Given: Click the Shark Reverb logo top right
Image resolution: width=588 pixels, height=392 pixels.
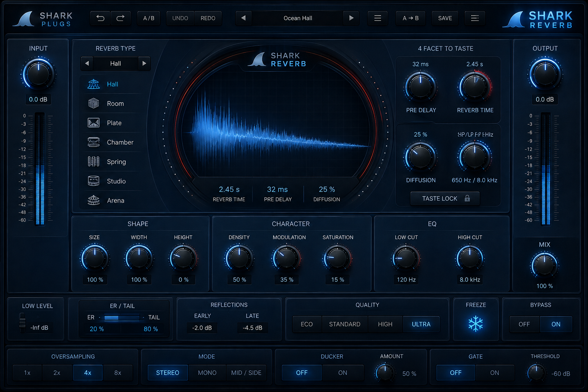Looking at the screenshot, I should click(x=537, y=20).
